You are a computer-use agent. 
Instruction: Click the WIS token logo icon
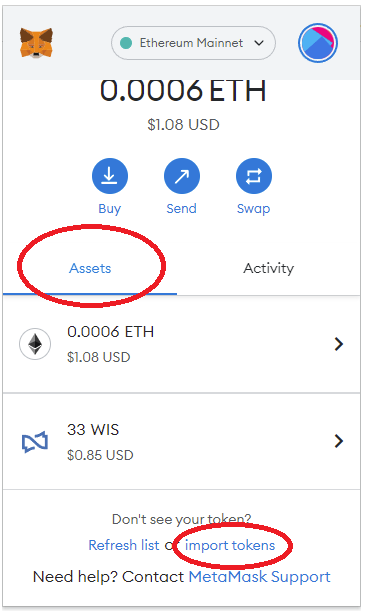coord(35,442)
